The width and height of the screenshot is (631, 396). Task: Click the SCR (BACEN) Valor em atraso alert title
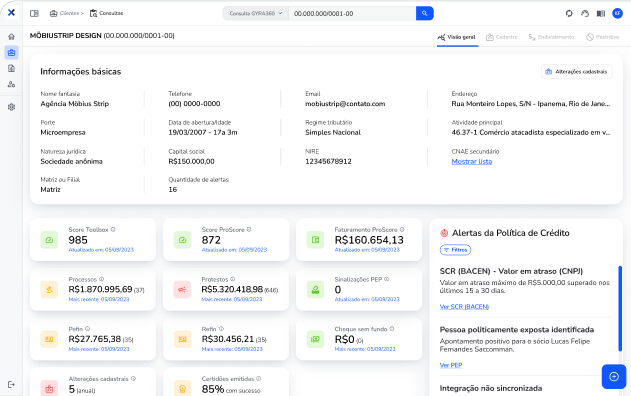(511, 271)
